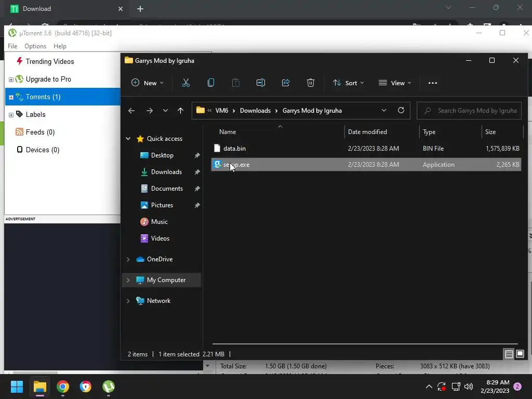
Task: Click the Share icon in Explorer toolbar
Action: pyautogui.click(x=286, y=83)
